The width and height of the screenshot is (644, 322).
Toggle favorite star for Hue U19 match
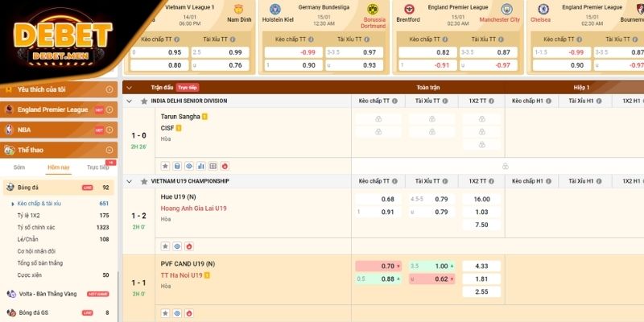(x=165, y=246)
